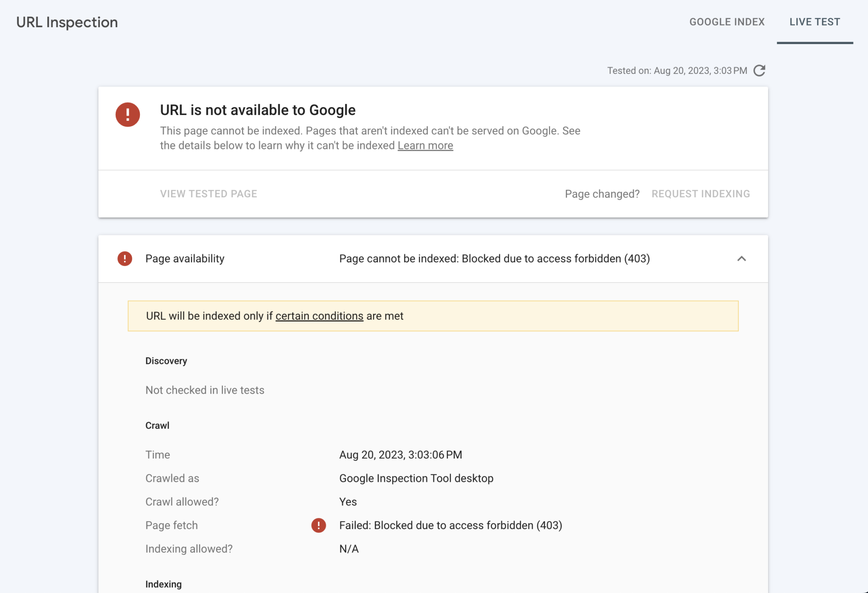This screenshot has height=593, width=868.
Task: Open the "Learn more" link
Action: (x=425, y=145)
